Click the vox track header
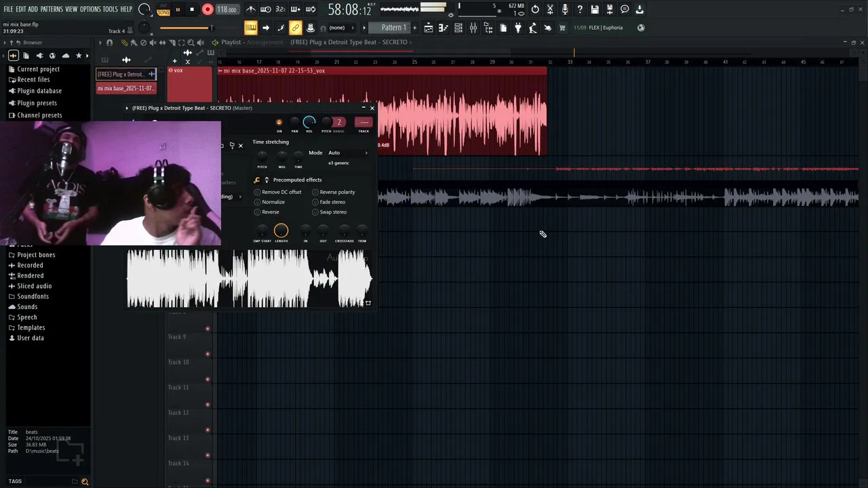This screenshot has width=868, height=488. coord(190,84)
